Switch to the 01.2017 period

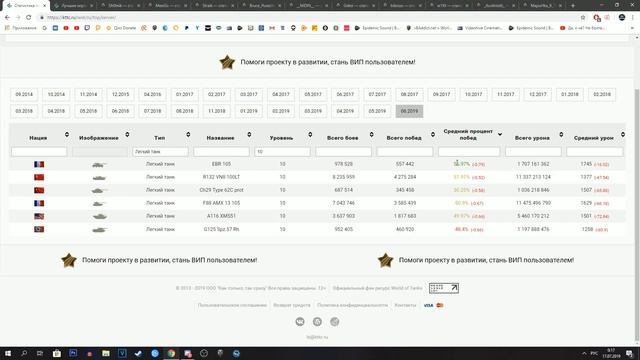184,94
